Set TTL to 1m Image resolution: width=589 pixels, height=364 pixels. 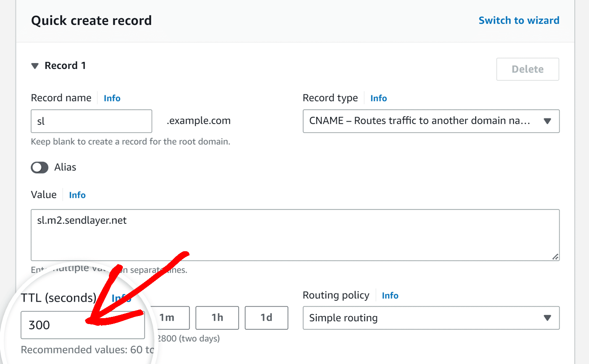(167, 318)
